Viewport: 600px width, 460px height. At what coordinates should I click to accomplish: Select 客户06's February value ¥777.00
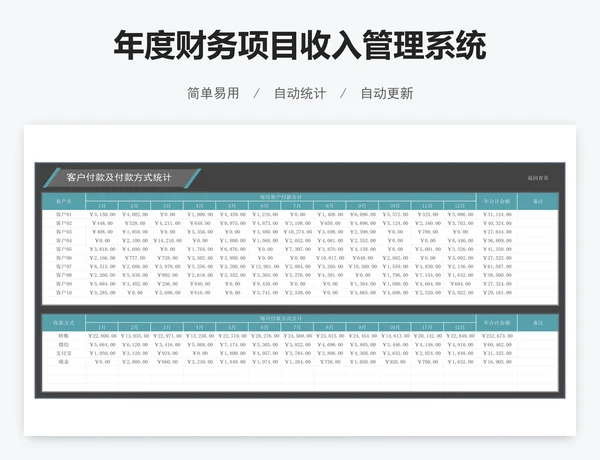click(135, 258)
